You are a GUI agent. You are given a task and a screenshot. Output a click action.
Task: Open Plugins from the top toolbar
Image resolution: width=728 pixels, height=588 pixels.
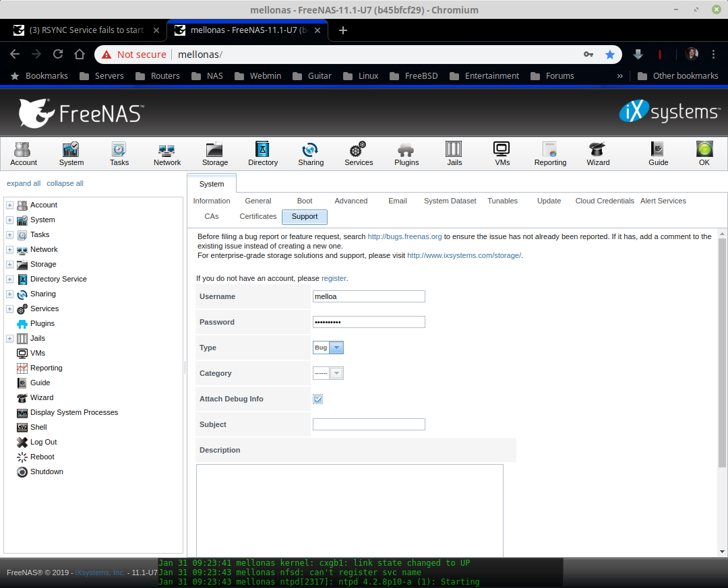click(406, 154)
